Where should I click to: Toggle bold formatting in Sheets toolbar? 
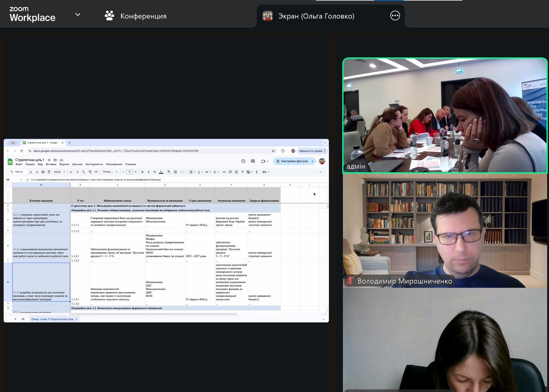click(142, 172)
